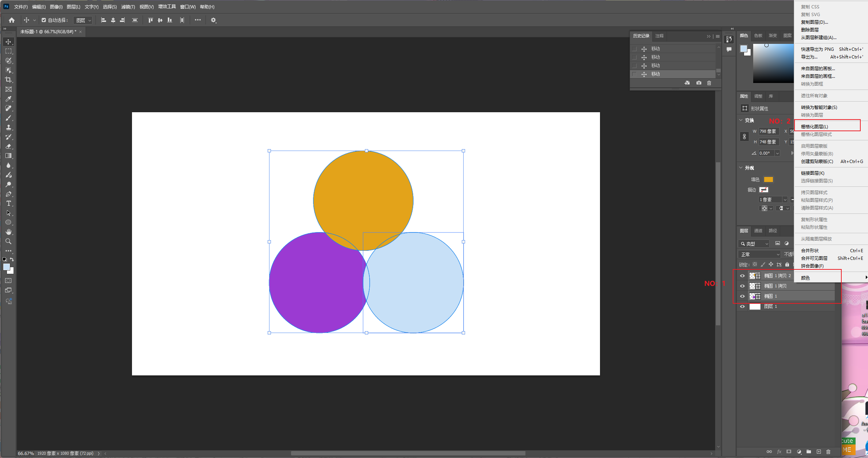
Task: Switch to the 调整 tab
Action: [758, 96]
